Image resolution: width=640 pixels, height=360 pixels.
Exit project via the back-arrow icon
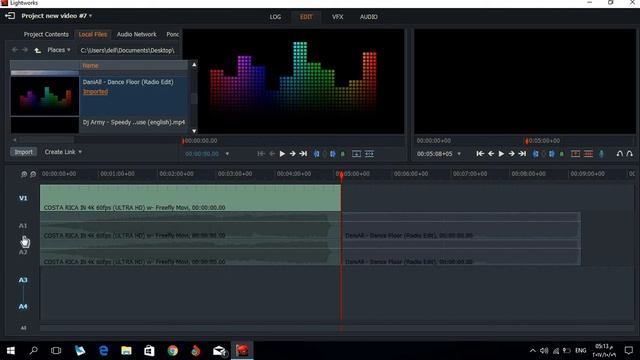[10, 16]
